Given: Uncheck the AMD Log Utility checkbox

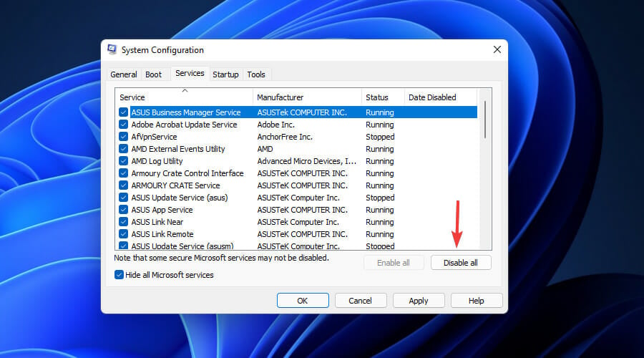Looking at the screenshot, I should [x=123, y=161].
